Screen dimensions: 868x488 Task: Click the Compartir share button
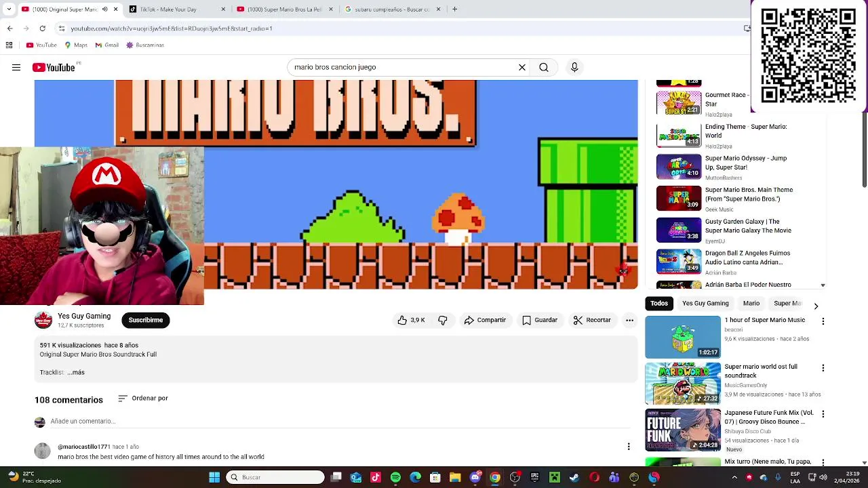(x=485, y=320)
